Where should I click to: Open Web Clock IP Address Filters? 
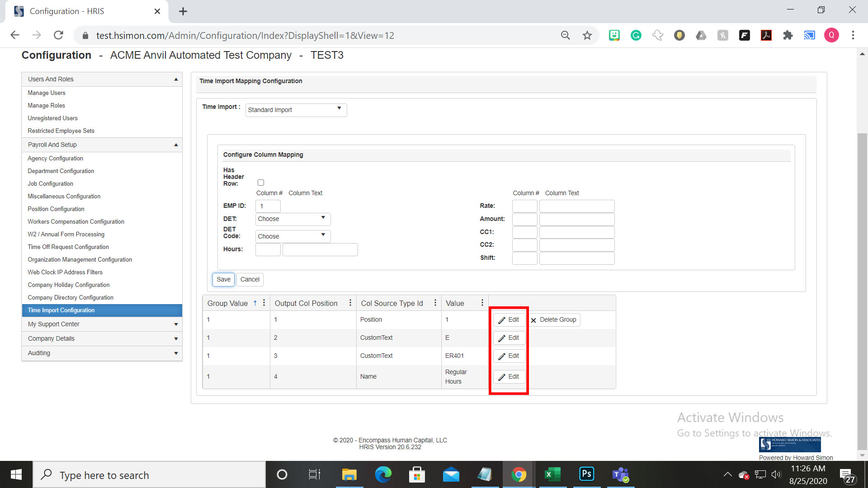tap(65, 272)
